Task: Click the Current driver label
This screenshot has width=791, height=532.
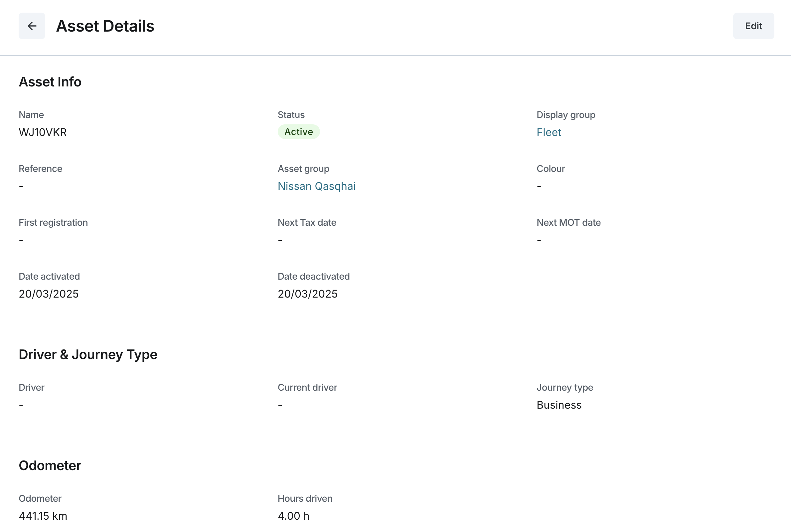Action: click(x=307, y=387)
